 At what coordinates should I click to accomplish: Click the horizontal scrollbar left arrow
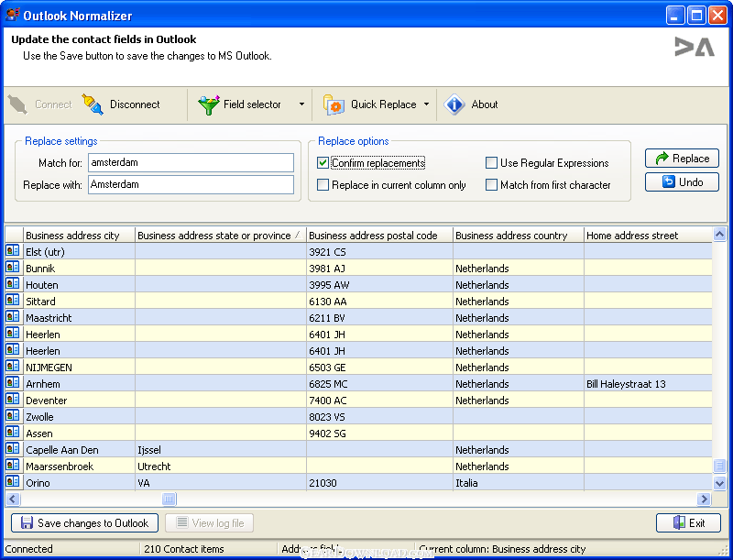(13, 499)
